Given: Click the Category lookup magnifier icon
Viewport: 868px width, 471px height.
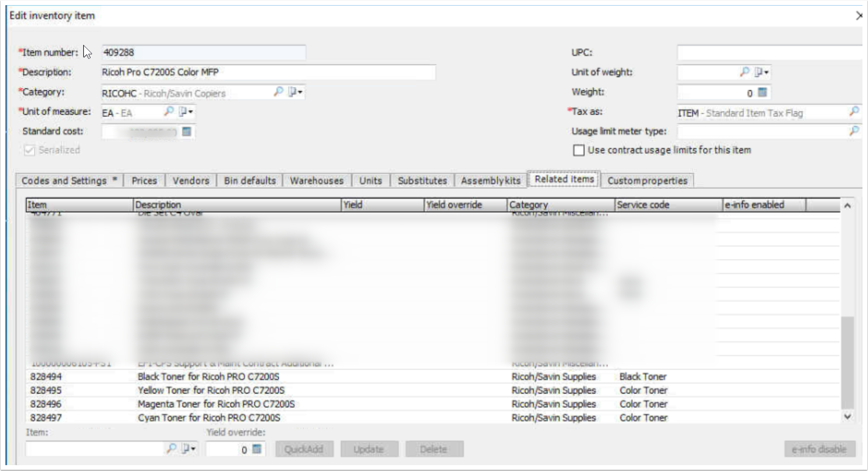Looking at the screenshot, I should 278,92.
